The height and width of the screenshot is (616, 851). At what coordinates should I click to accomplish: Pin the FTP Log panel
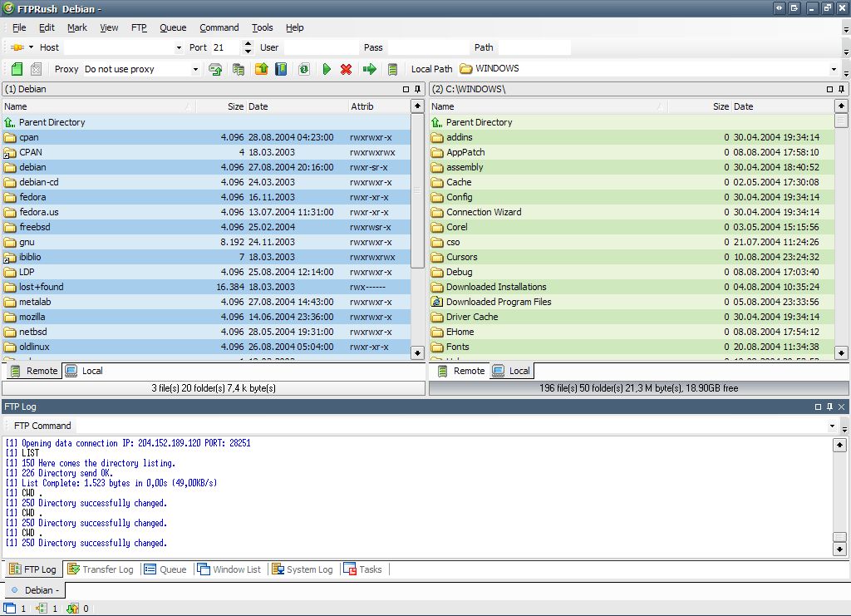[828, 407]
